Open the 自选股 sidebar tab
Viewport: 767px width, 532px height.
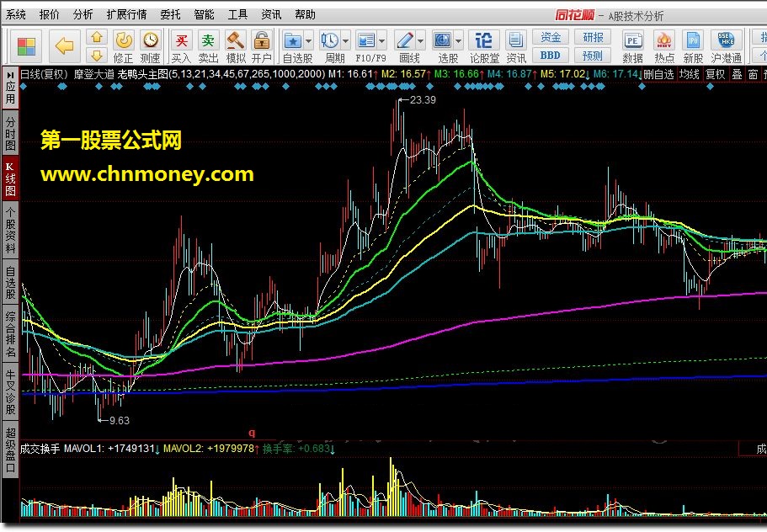(x=10, y=283)
